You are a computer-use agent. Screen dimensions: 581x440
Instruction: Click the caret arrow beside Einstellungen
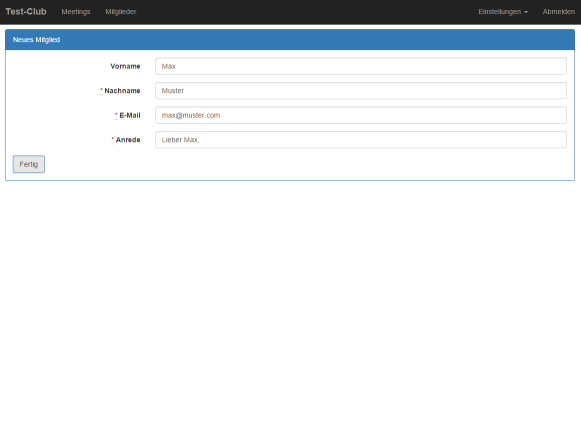point(526,12)
